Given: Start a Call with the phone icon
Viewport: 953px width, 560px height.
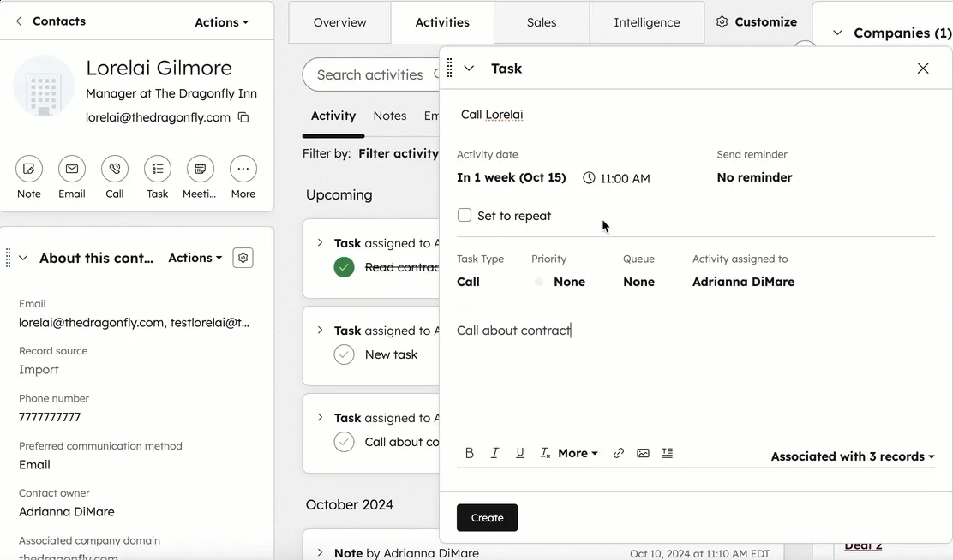Looking at the screenshot, I should click(114, 169).
